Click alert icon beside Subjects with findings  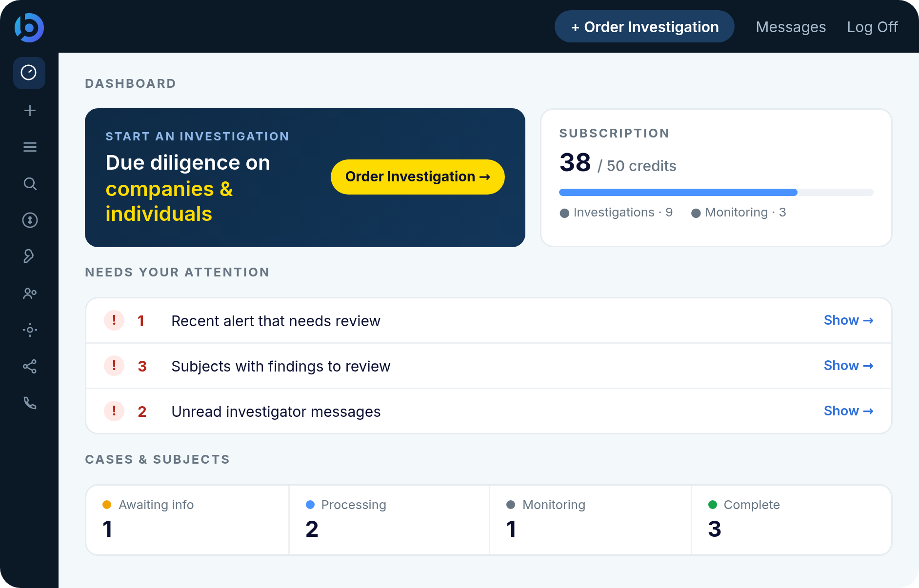click(114, 366)
